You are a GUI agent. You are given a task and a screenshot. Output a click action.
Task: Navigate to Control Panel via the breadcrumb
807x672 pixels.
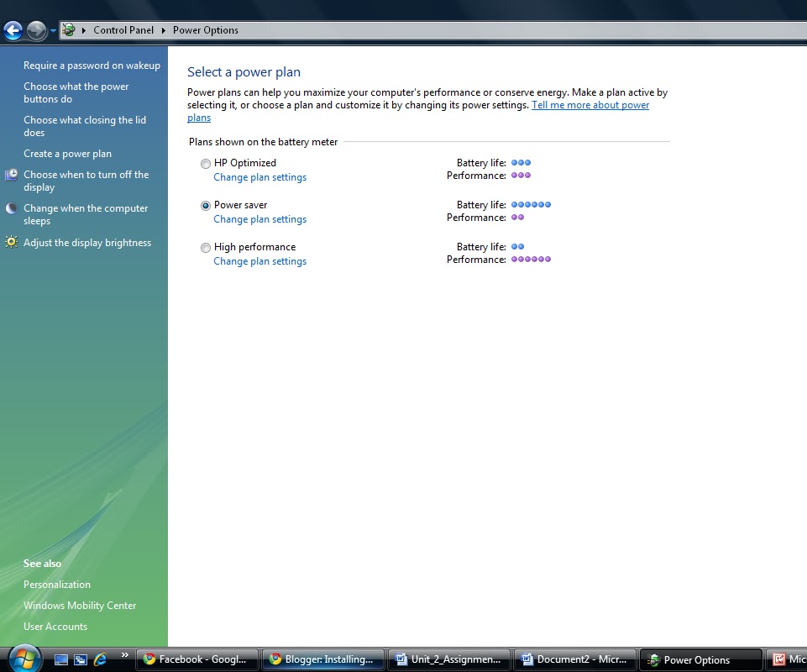coord(123,29)
